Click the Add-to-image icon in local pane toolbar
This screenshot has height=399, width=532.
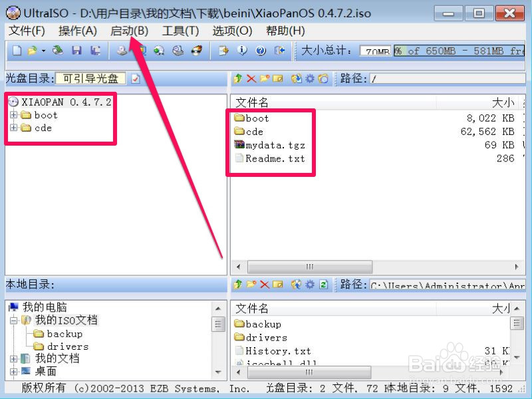coord(296,285)
